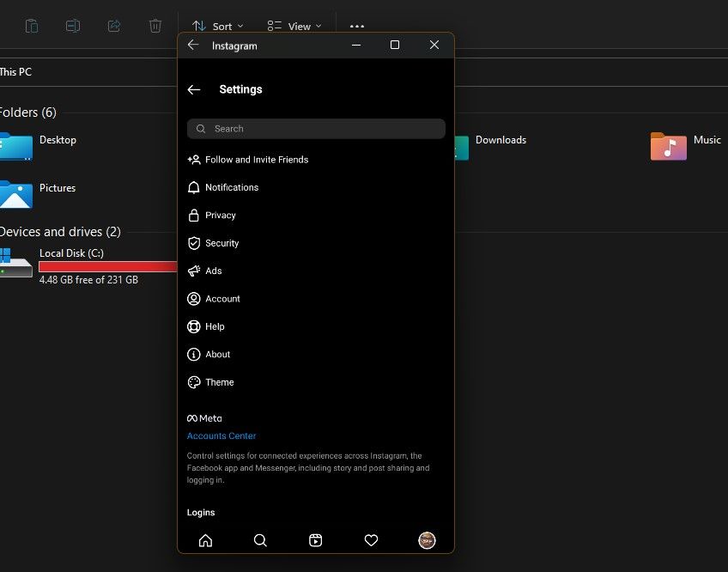The height and width of the screenshot is (572, 728).
Task: Click the Notifications bell icon
Action: (x=194, y=188)
